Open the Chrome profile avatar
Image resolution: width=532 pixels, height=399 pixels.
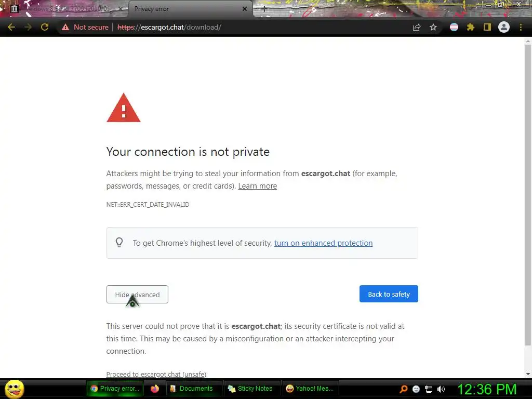pos(504,27)
